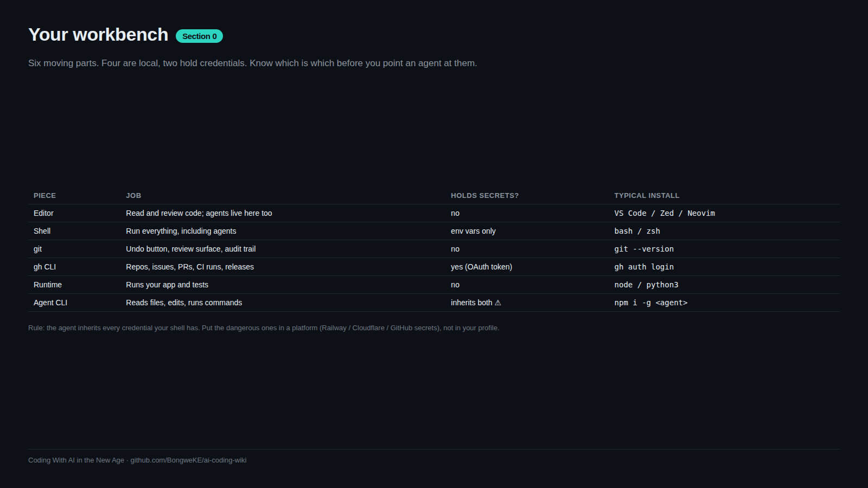Click 'Undo button, review surface, audit trail'

point(191,249)
